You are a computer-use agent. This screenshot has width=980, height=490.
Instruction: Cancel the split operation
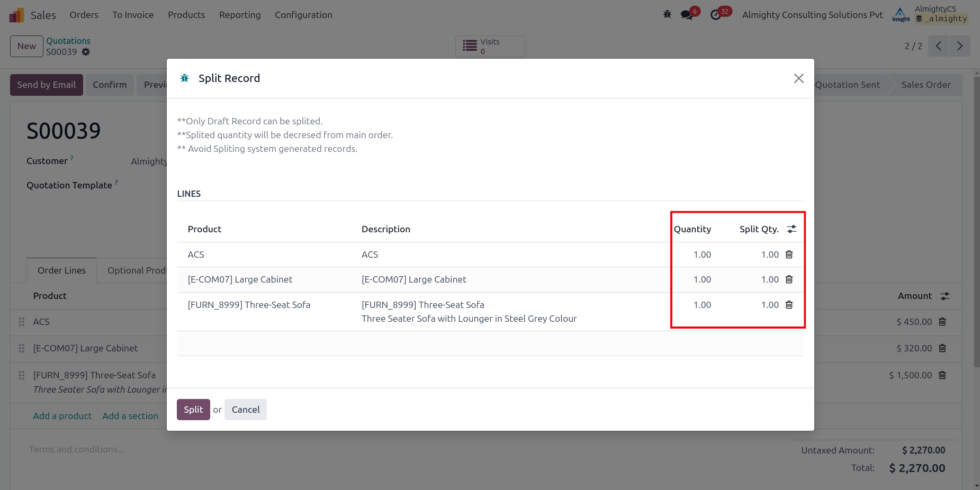(245, 410)
